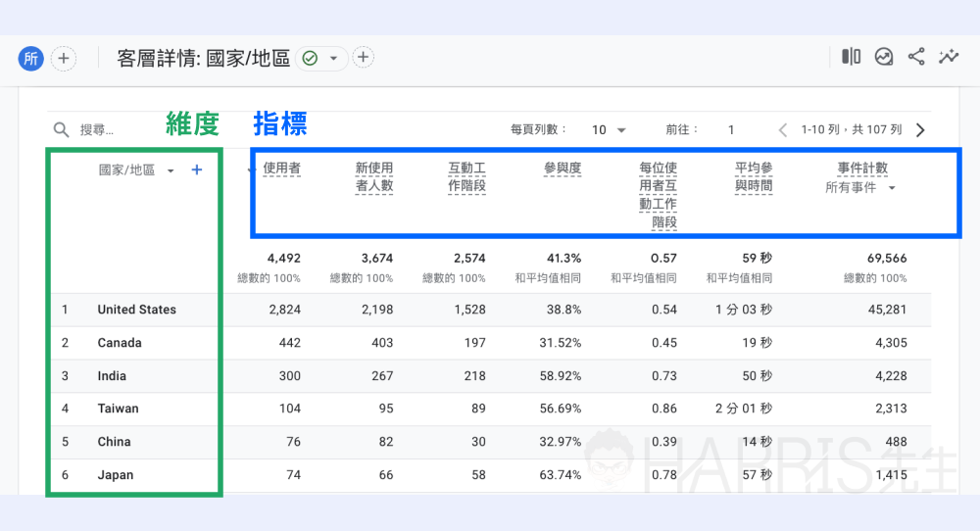Expand the 國家/地區 dimension dropdown
This screenshot has height=531, width=980.
click(x=171, y=170)
